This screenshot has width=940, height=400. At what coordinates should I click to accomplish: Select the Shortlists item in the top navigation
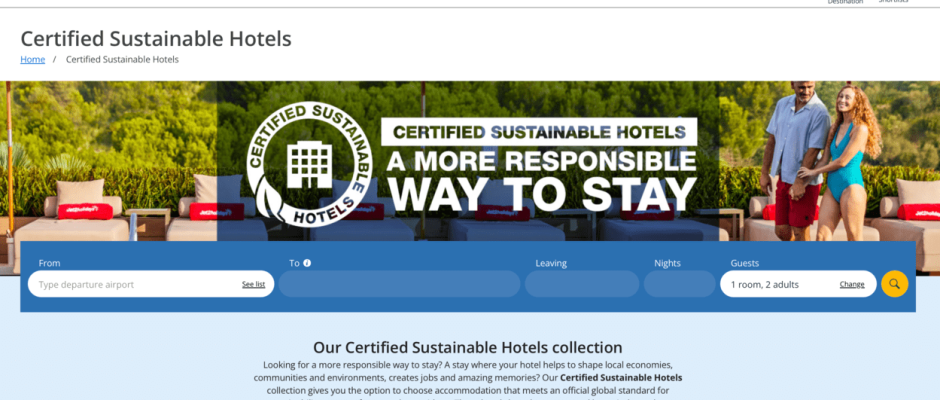893,2
